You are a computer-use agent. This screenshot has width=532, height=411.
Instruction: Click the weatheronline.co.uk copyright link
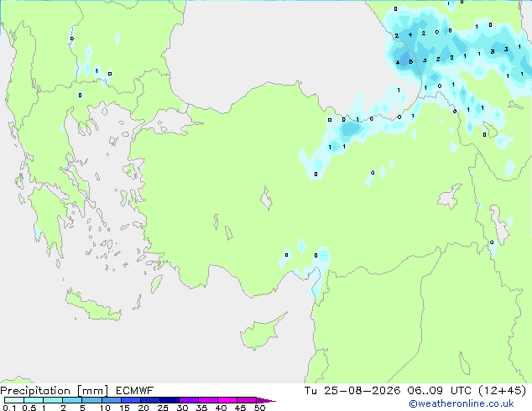pyautogui.click(x=462, y=403)
